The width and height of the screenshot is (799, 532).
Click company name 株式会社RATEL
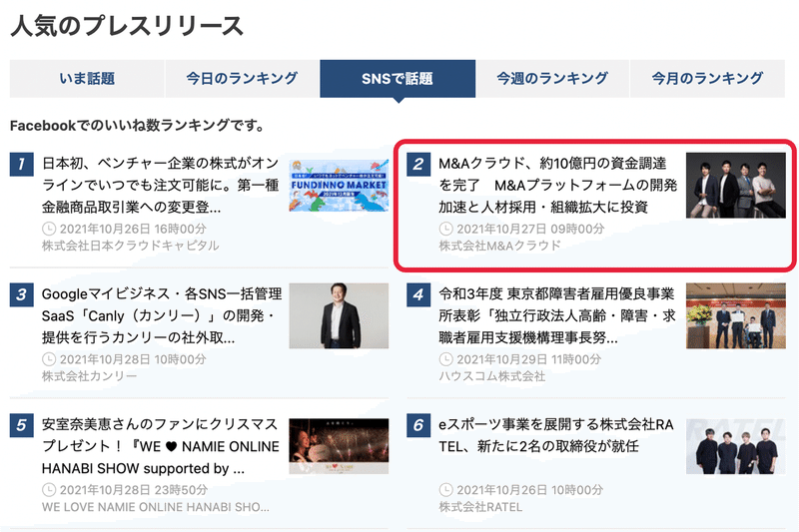pos(480,507)
